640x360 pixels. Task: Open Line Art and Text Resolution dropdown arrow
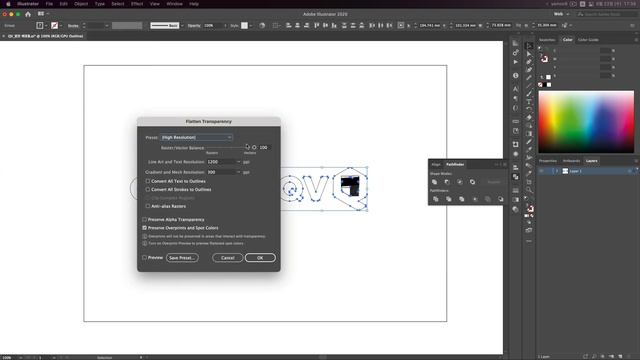[238, 162]
